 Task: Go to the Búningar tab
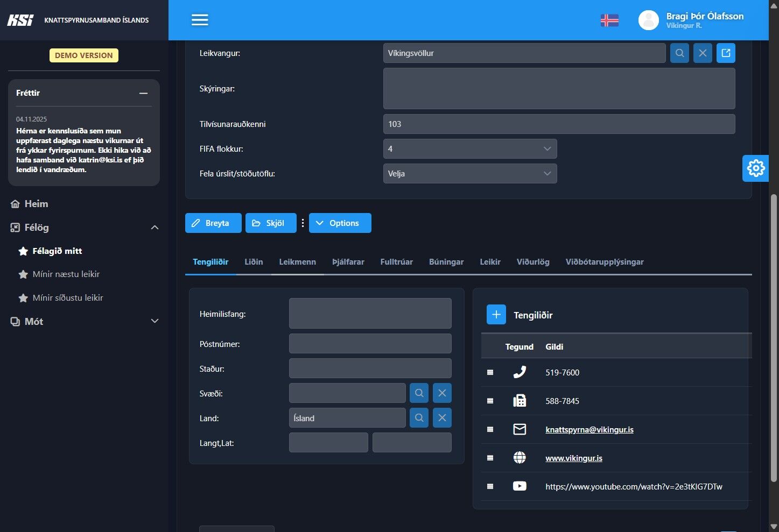click(x=446, y=262)
